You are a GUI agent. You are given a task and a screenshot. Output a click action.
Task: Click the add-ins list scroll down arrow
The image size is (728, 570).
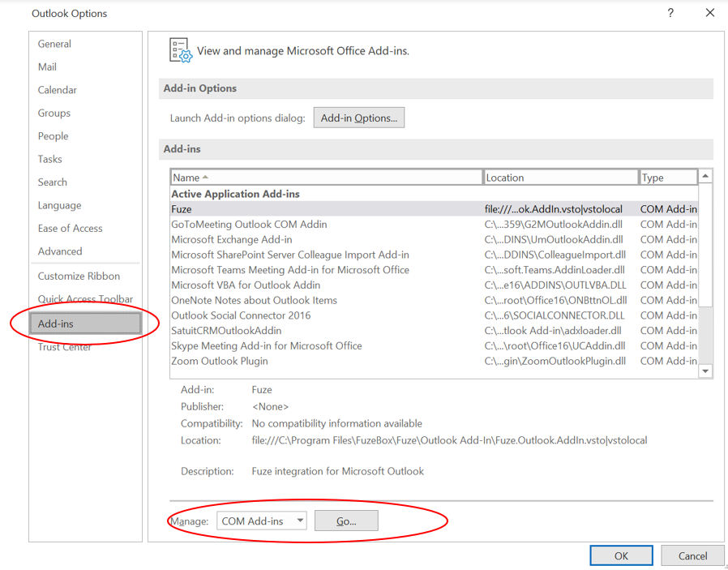(x=705, y=371)
